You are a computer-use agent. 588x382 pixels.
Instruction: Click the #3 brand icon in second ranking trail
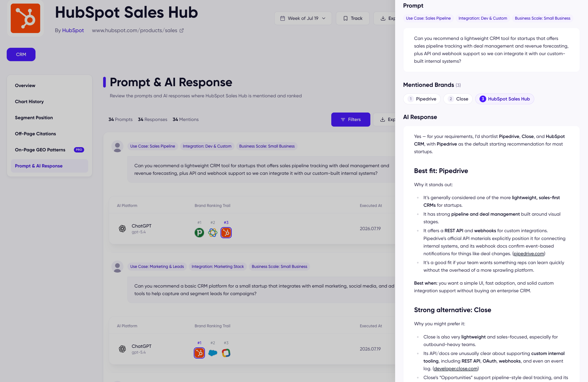point(226,353)
